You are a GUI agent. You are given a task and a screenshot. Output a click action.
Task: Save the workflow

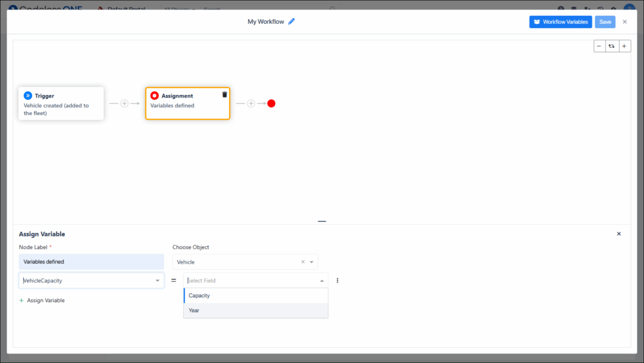coord(605,21)
